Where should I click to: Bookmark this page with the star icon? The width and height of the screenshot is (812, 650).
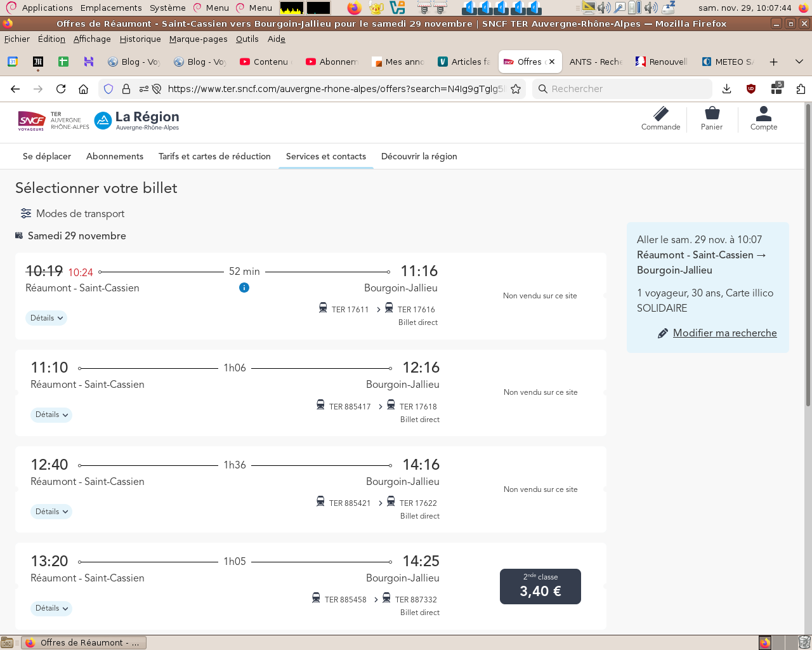[x=516, y=89]
